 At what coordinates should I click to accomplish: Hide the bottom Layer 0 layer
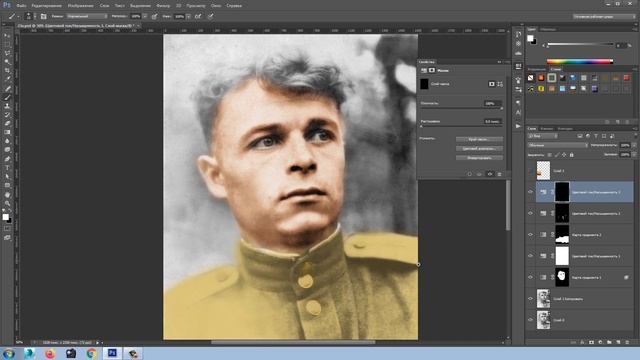point(531,320)
